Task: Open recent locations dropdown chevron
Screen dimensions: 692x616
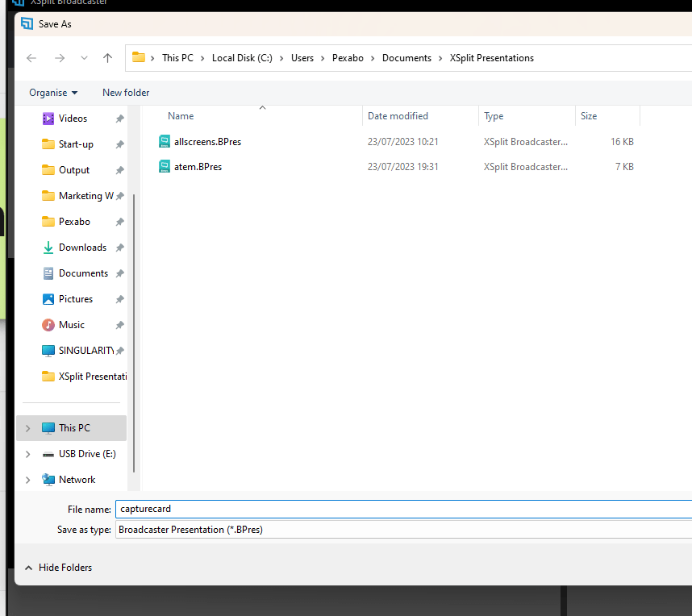Action: 84,58
